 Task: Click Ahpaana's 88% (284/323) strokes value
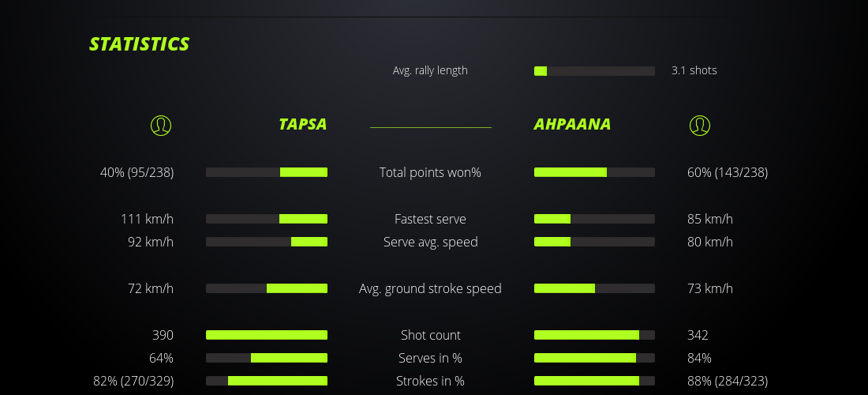pyautogui.click(x=728, y=381)
